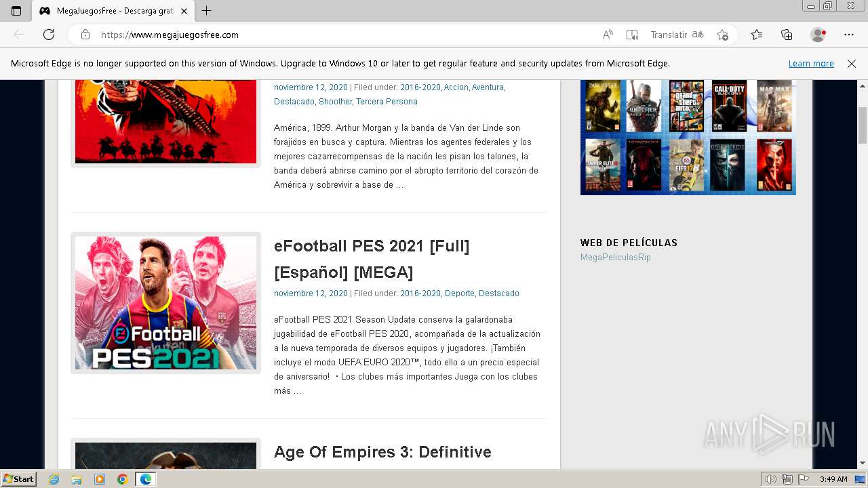Viewport: 868px width, 488px height.
Task: Open the profile avatar menu
Action: click(818, 35)
